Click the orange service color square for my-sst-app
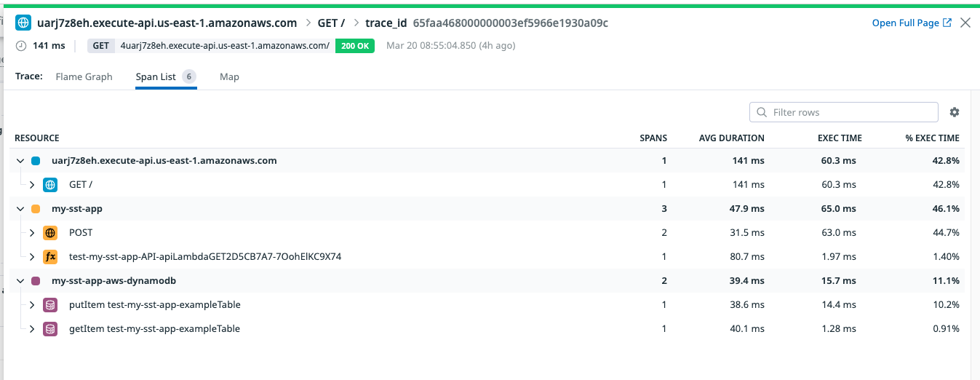This screenshot has width=980, height=380. (x=36, y=209)
